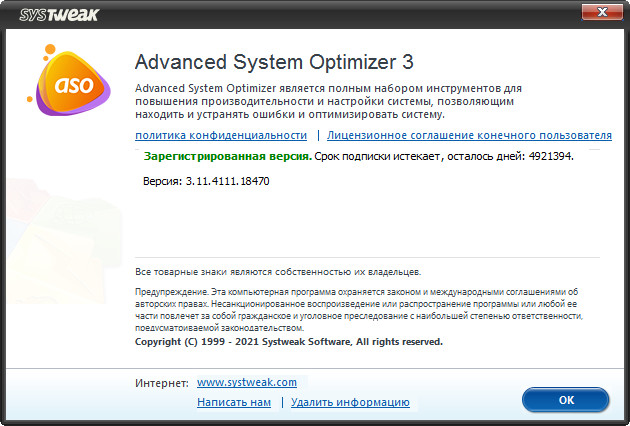Open the политика конфиденциальности link
This screenshot has width=630, height=426.
pos(221,135)
